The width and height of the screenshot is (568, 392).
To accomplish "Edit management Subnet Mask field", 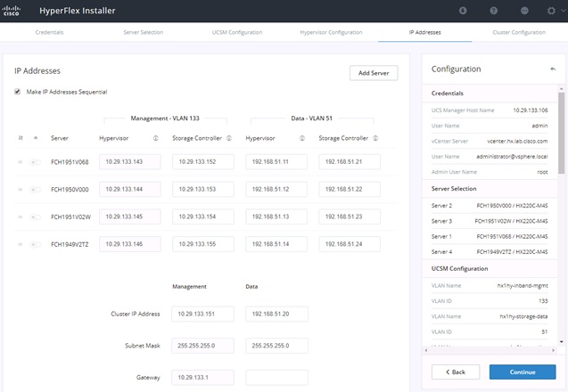I will point(203,346).
